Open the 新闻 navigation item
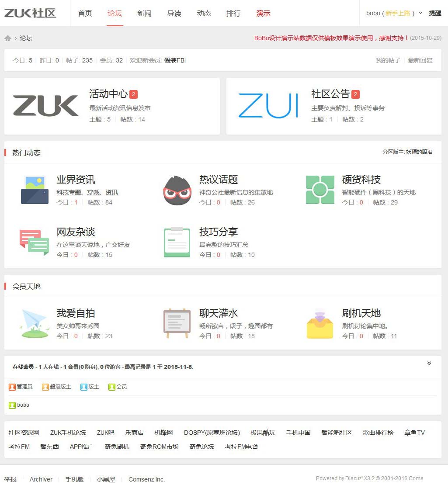The image size is (448, 492). [x=144, y=13]
